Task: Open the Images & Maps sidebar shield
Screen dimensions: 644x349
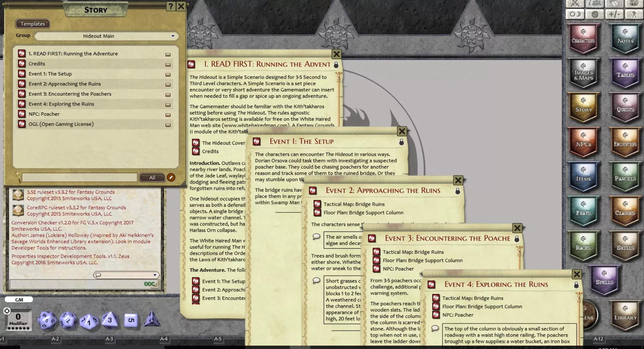Action: 583,74
